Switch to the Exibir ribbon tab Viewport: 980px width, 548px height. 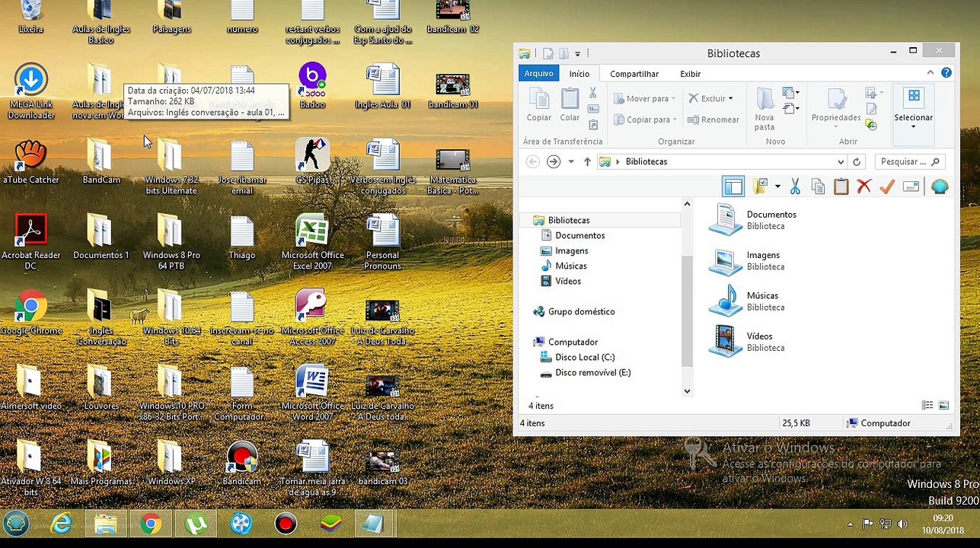[691, 74]
